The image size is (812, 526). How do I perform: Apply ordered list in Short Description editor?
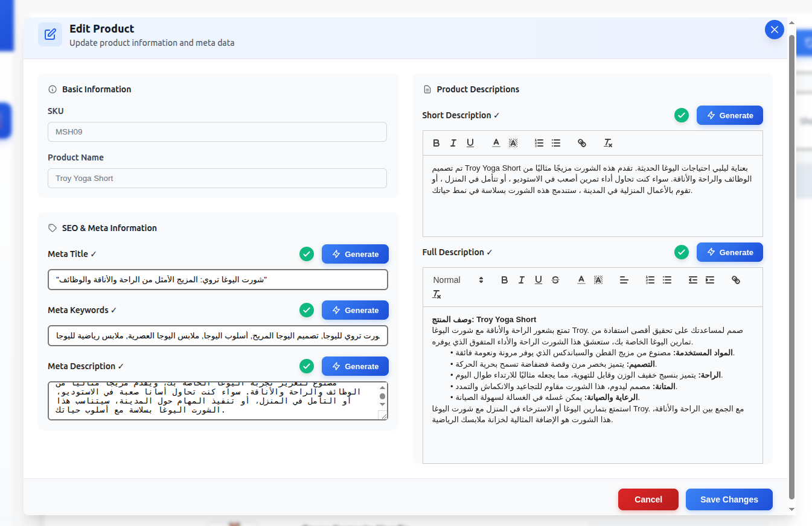[x=539, y=143]
